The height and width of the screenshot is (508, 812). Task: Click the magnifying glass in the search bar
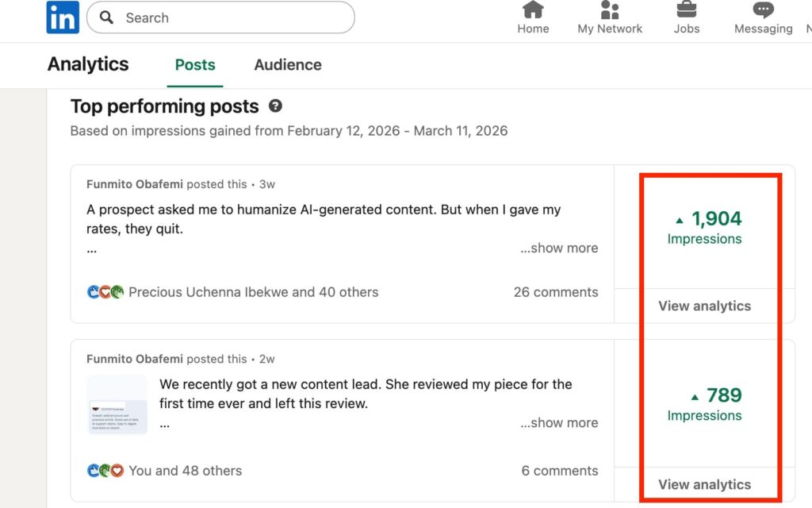(x=105, y=17)
